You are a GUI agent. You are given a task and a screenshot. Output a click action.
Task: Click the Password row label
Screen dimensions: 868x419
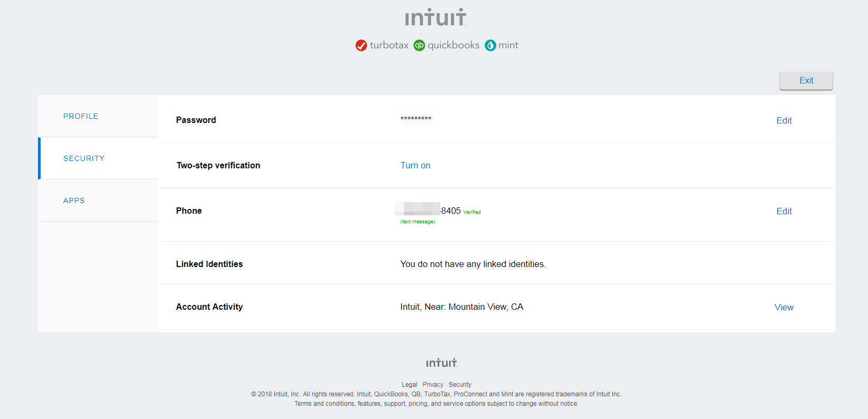coord(196,120)
